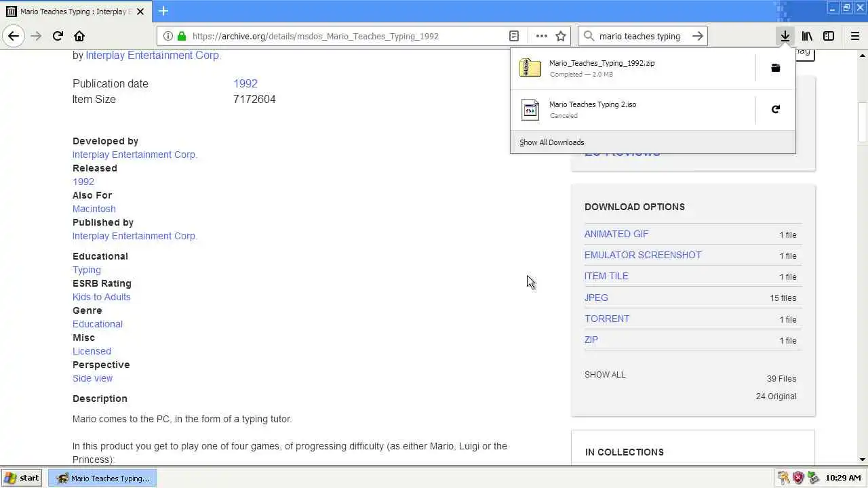The width and height of the screenshot is (868, 488).
Task: Show site information icon in address bar
Action: coord(168,36)
